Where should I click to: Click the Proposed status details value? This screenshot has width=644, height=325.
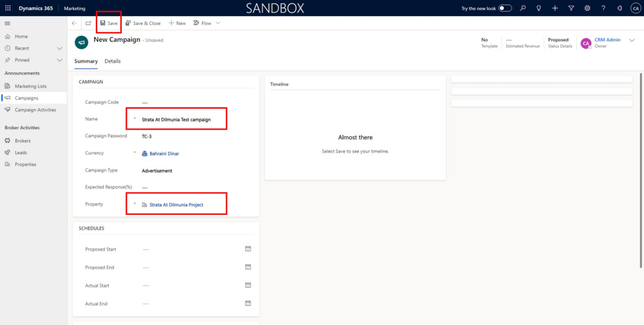click(x=558, y=40)
